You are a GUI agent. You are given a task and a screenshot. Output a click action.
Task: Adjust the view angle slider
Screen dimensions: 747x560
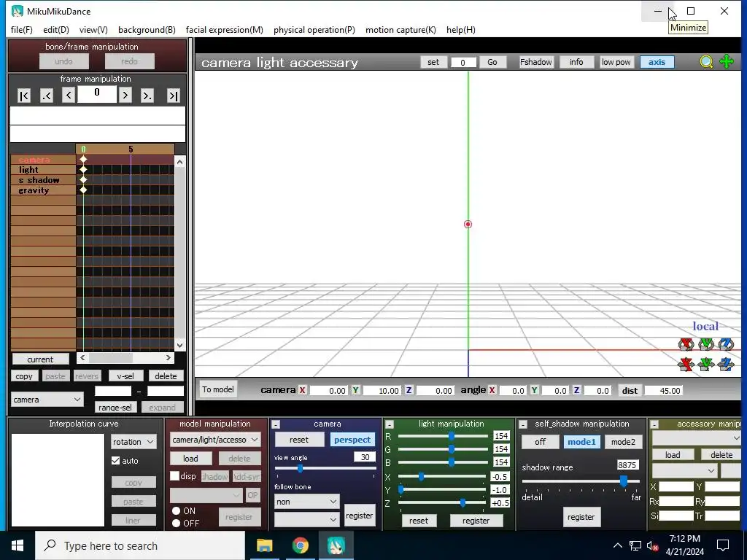[x=300, y=469]
